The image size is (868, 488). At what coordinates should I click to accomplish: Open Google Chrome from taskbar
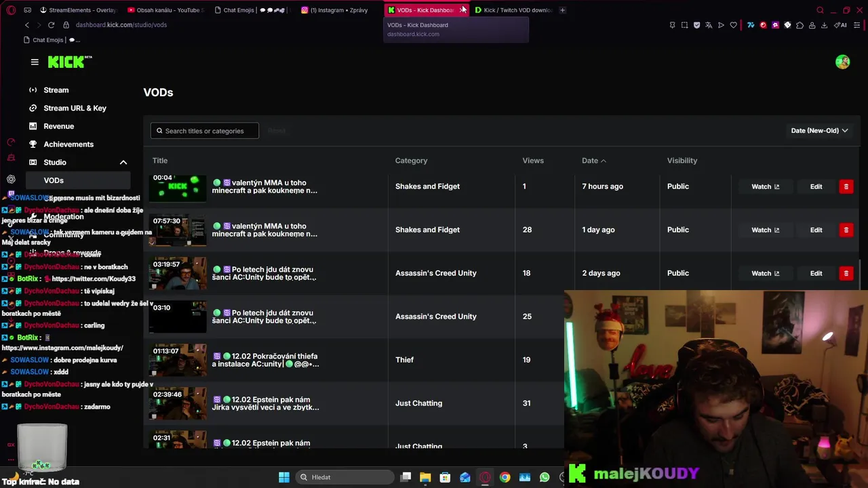pyautogui.click(x=505, y=477)
